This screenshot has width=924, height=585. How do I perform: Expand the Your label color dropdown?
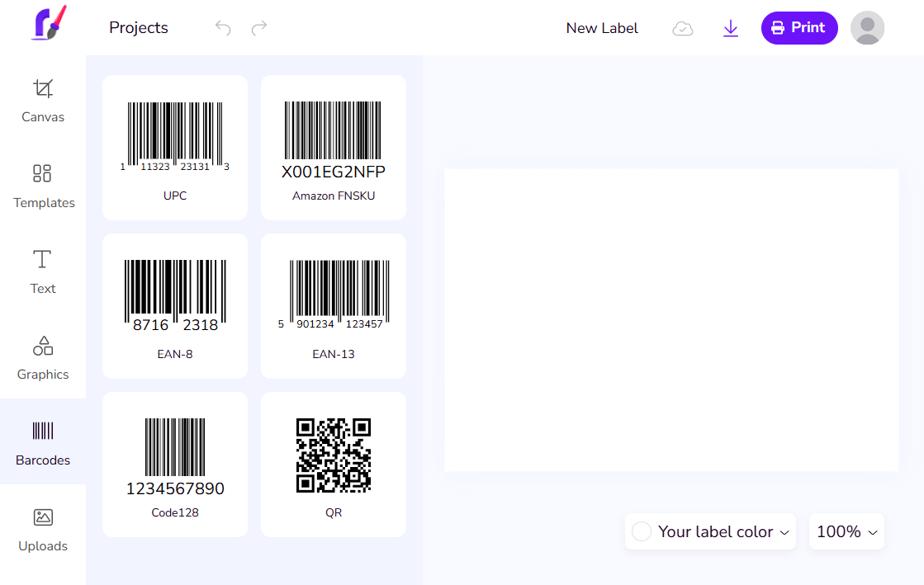tap(711, 532)
